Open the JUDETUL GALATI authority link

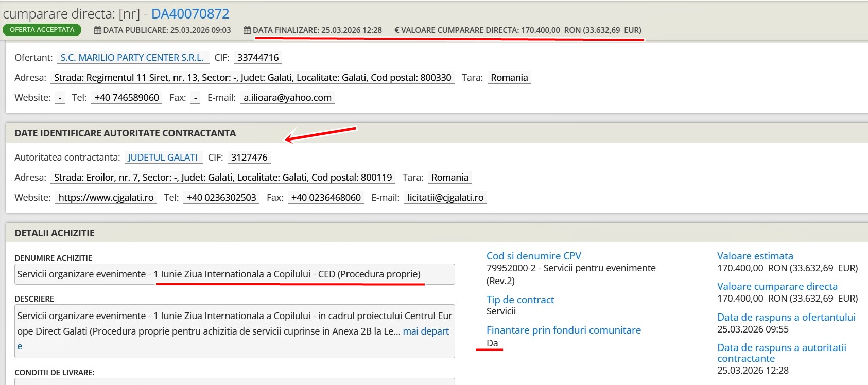[163, 157]
